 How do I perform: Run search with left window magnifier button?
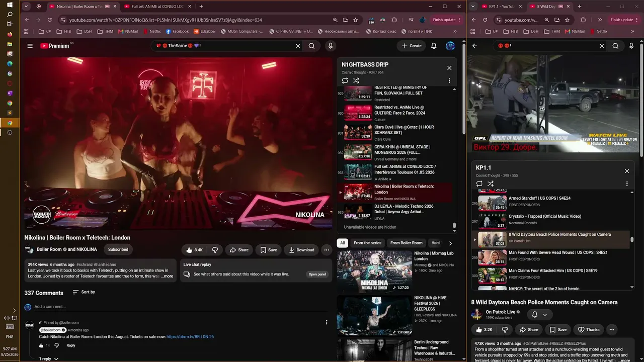coord(312,46)
